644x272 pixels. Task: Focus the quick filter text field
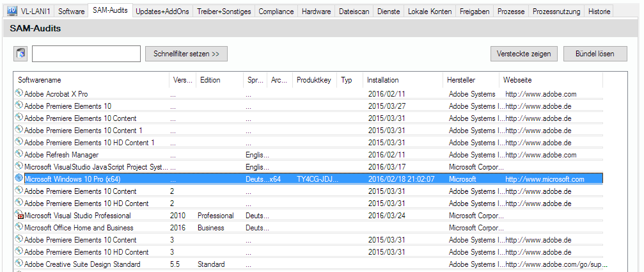tap(86, 54)
